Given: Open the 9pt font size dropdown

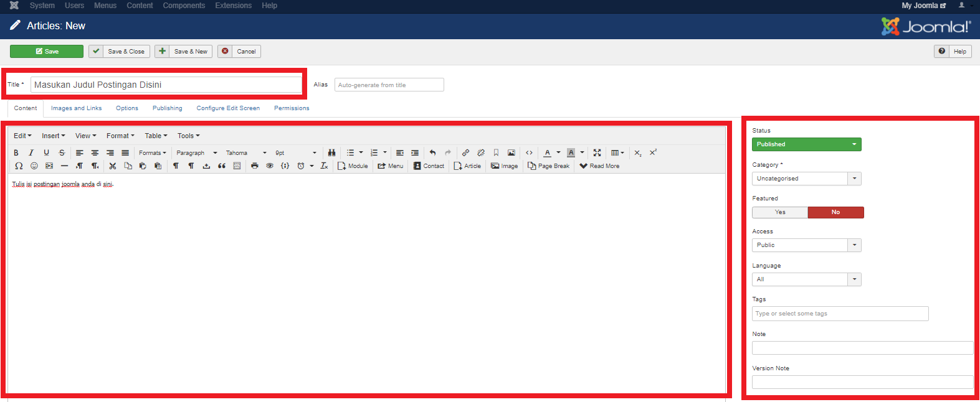Looking at the screenshot, I should coord(296,152).
